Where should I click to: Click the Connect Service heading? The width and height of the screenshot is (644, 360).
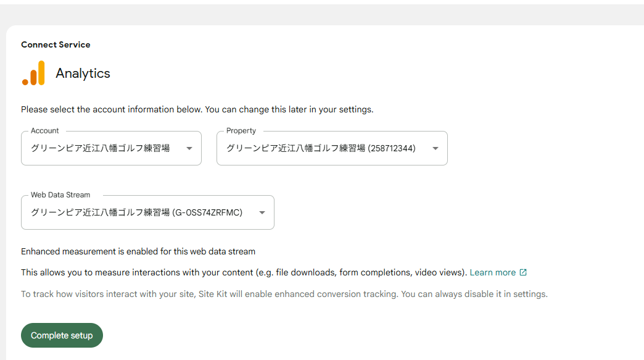click(56, 45)
